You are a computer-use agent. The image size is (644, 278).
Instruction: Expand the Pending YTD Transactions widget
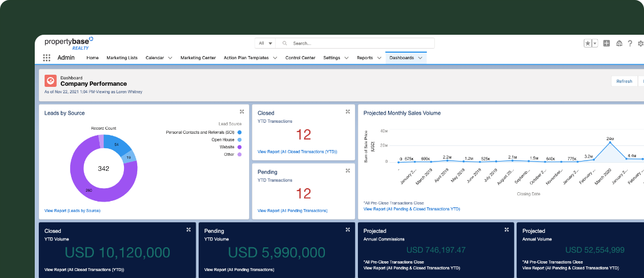pos(347,170)
